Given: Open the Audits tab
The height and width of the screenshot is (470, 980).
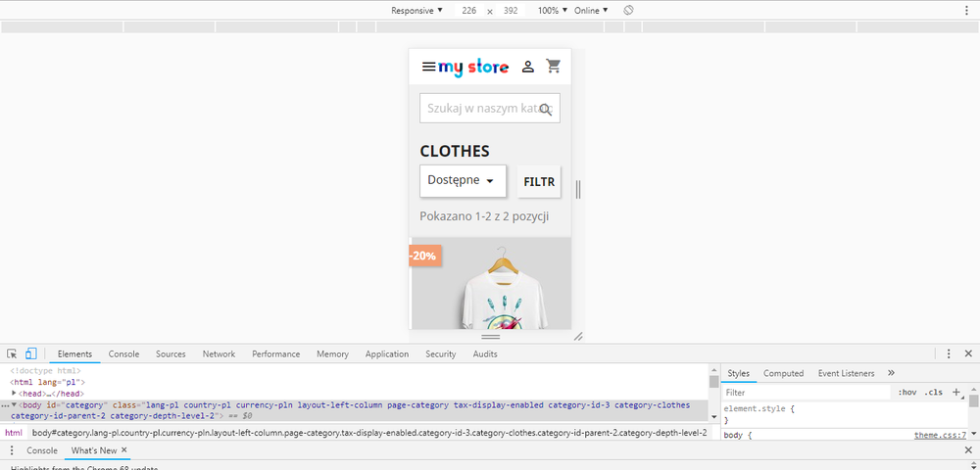Looking at the screenshot, I should (485, 353).
